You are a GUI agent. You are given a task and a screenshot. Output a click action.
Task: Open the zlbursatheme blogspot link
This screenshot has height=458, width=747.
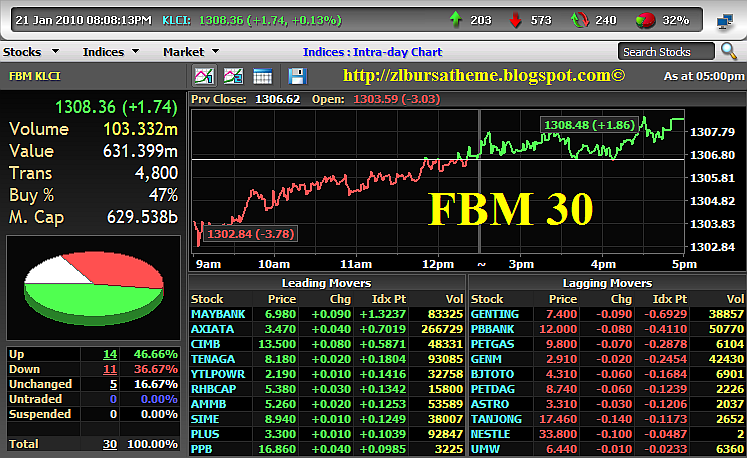click(484, 75)
